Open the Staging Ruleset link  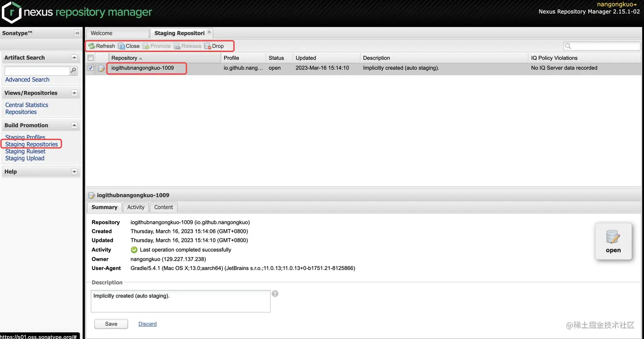pos(25,151)
